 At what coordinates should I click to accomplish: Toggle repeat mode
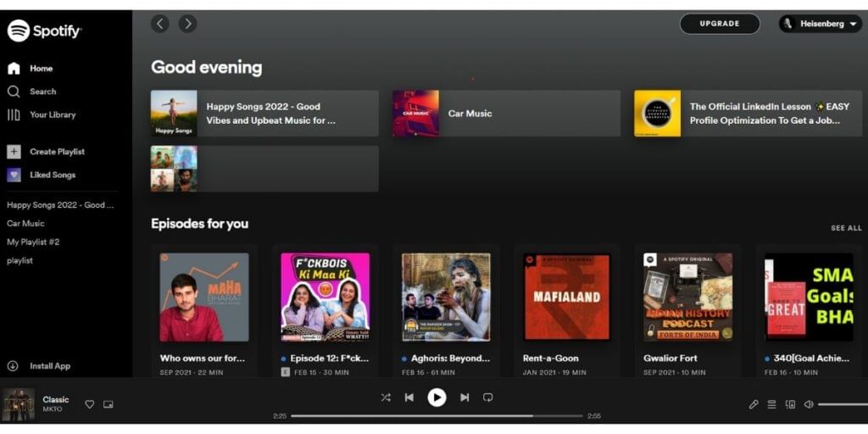click(x=487, y=398)
